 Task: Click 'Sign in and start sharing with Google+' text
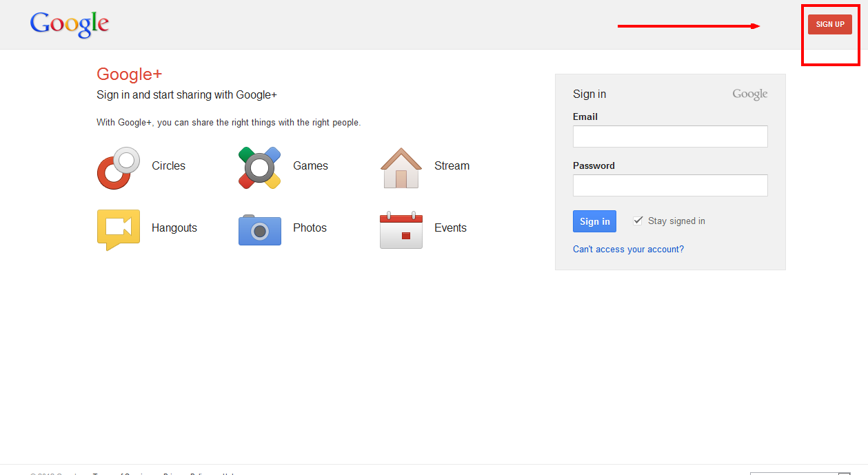pos(187,95)
